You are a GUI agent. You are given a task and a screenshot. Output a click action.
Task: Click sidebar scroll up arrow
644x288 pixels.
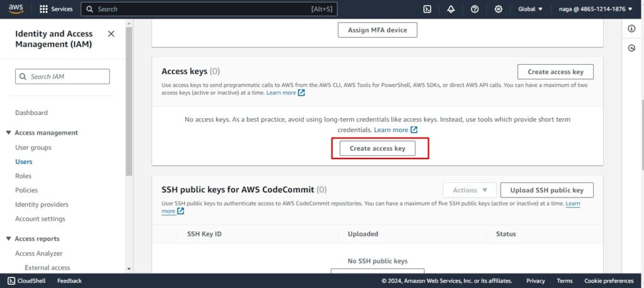pyautogui.click(x=129, y=23)
